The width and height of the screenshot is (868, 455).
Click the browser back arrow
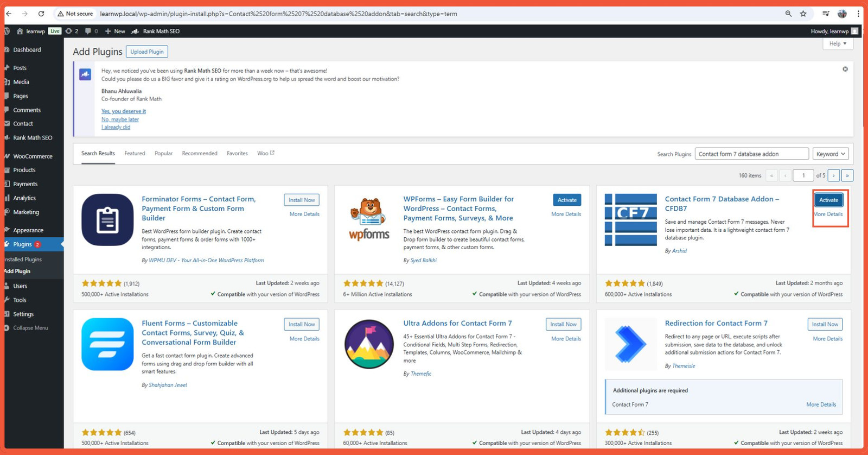pos(9,14)
